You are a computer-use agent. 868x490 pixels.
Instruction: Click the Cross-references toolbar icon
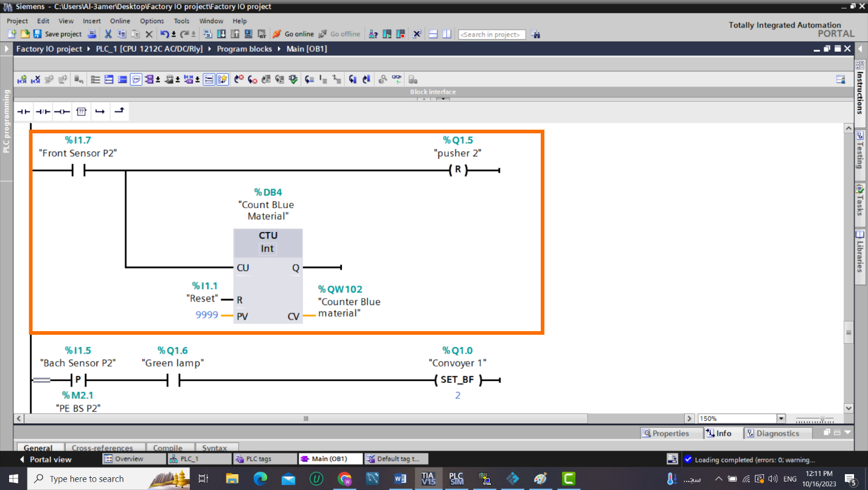(x=417, y=34)
